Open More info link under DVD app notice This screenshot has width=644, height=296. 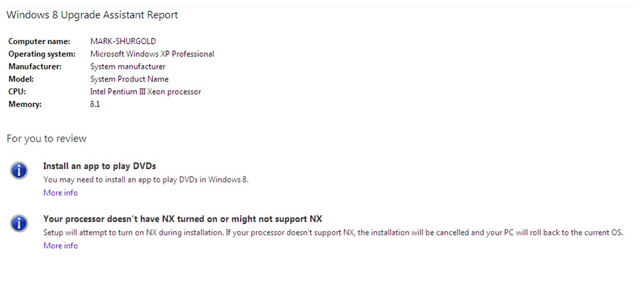pyautogui.click(x=61, y=193)
